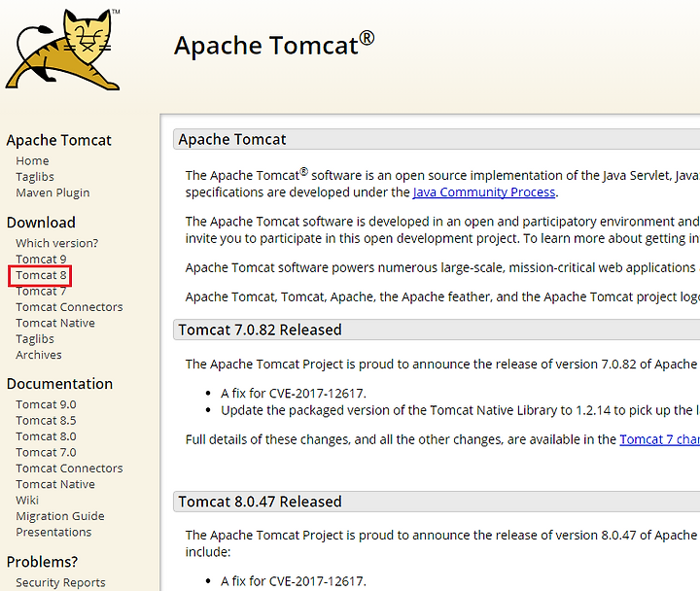
Task: Go to Tomcat 9 download page
Action: point(41,259)
